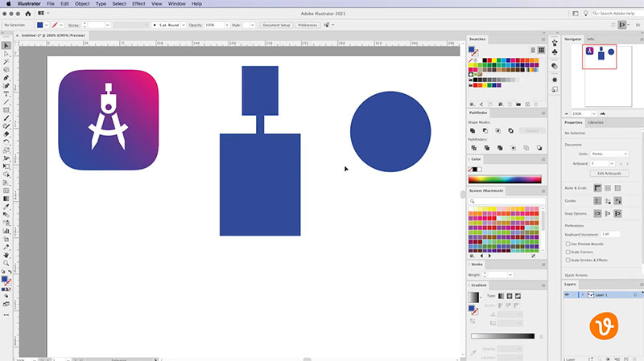Open the Swatches panel options menu
Image resolution: width=644 pixels, height=361 pixels.
point(543,39)
